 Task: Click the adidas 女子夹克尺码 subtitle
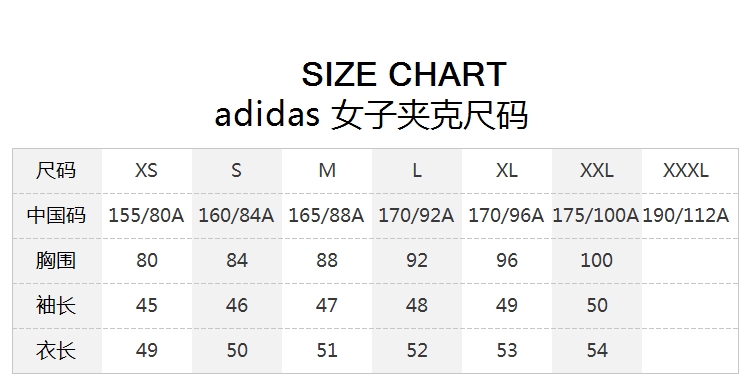371,115
